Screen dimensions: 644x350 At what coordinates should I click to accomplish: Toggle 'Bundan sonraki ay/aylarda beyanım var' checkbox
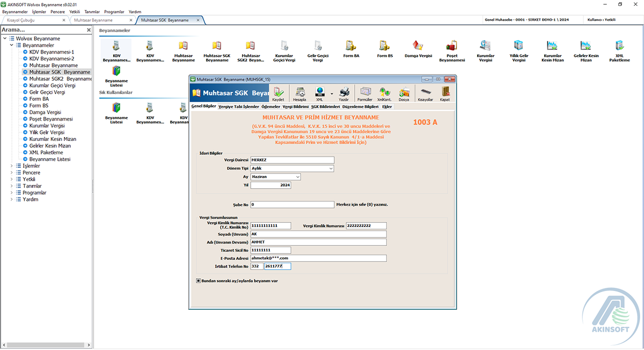(x=199, y=280)
